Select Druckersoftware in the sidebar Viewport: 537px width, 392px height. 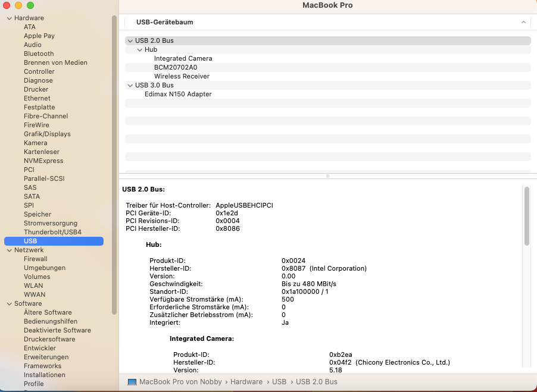(x=49, y=339)
